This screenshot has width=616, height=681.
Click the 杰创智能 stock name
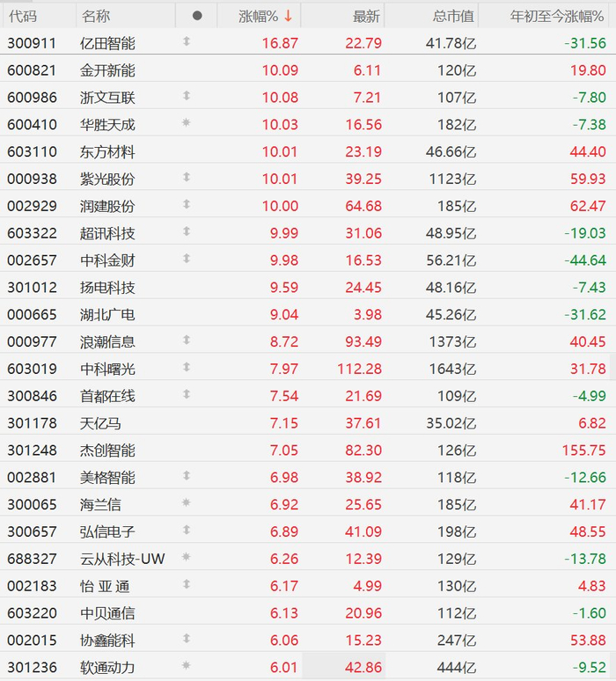(107, 450)
